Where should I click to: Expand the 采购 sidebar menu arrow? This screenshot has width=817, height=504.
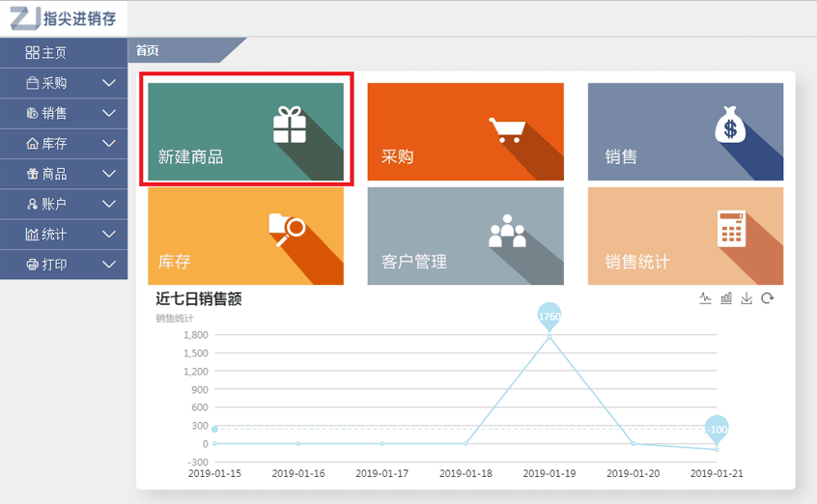pos(109,84)
